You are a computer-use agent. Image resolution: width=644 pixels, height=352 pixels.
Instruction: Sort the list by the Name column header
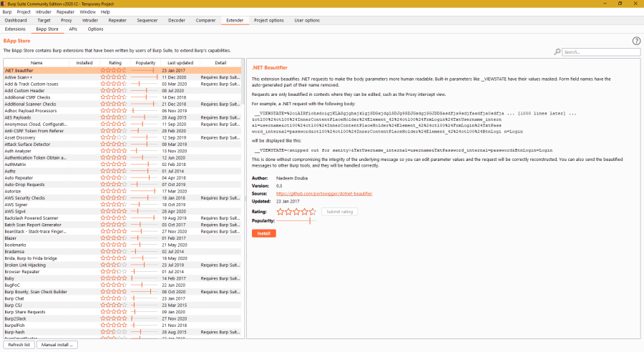click(x=36, y=63)
